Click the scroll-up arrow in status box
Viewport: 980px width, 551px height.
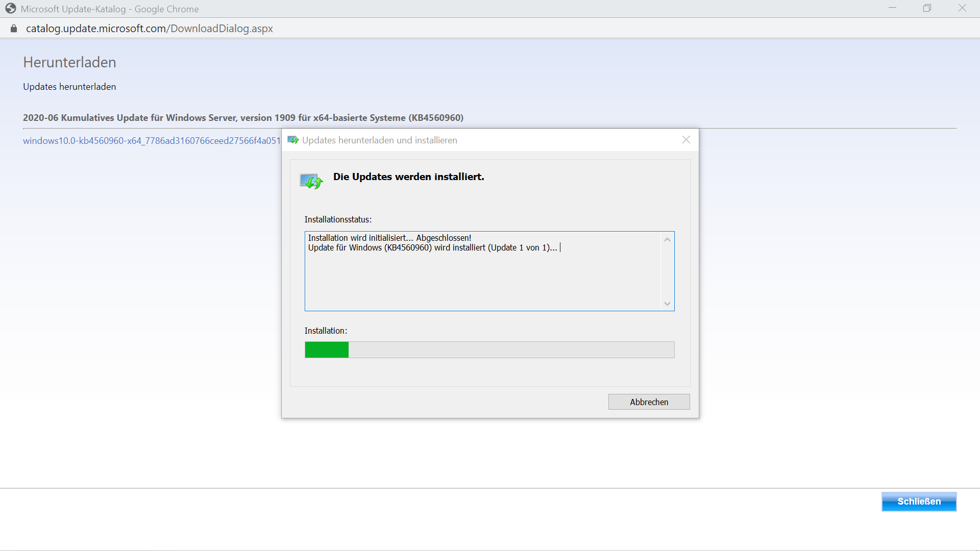[667, 239]
